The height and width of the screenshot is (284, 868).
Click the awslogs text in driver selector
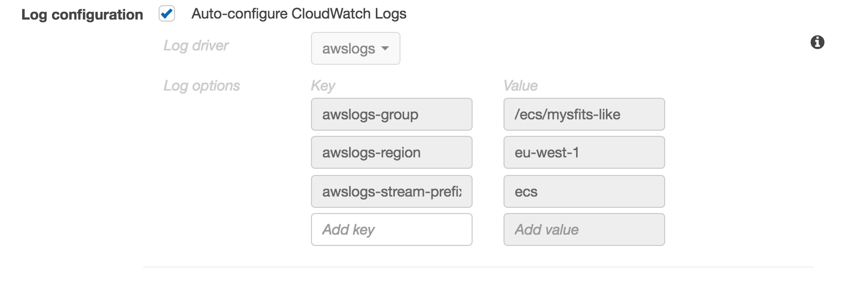tap(349, 49)
